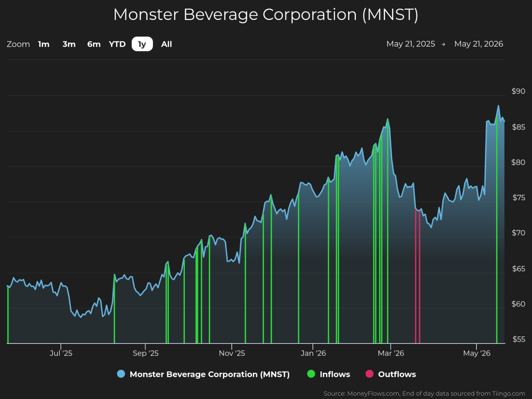Click the blue MNST legend dot
This screenshot has width=532, height=399.
click(121, 374)
